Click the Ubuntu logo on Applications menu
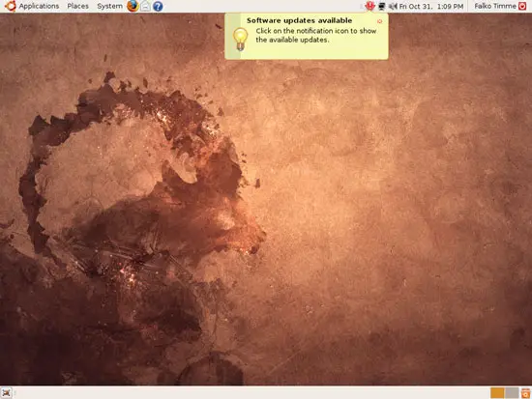The height and width of the screenshot is (399, 532). pyautogui.click(x=11, y=6)
